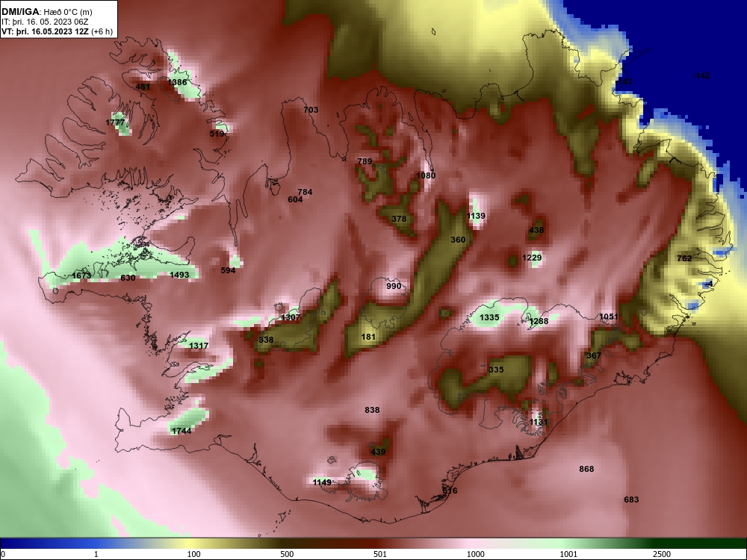Select the 990 value
Viewport: 747px width, 560px height.
[x=394, y=286]
